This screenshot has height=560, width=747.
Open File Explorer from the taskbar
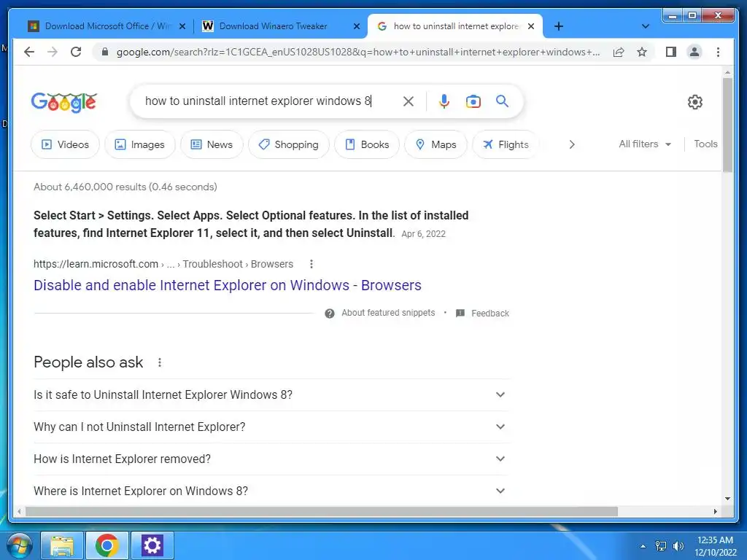[x=63, y=545]
